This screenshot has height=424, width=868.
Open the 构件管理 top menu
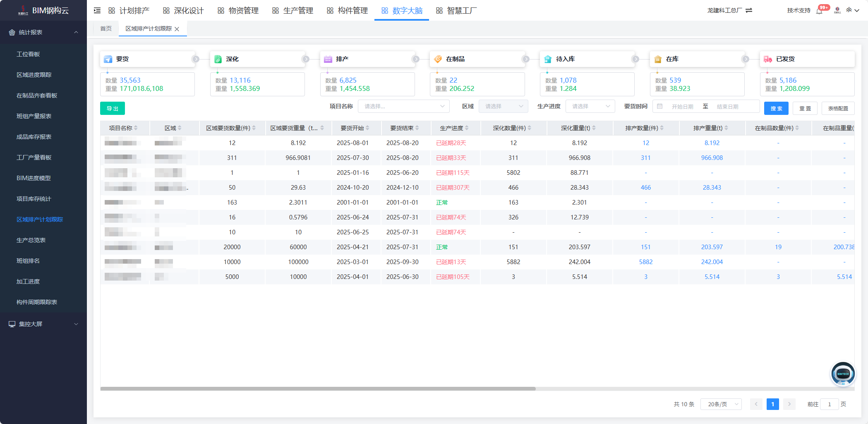point(347,10)
